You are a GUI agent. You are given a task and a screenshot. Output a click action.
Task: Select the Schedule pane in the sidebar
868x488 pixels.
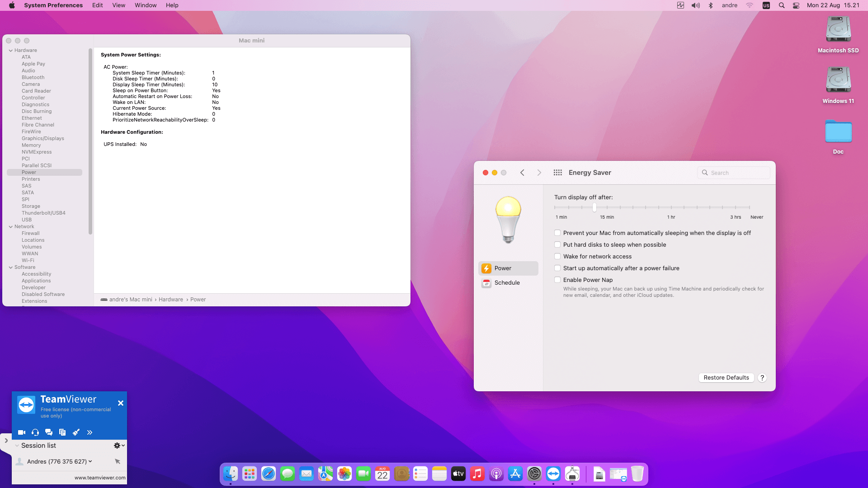coord(507,283)
